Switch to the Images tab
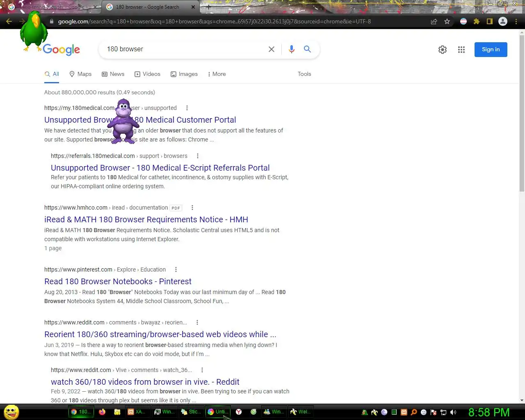 184,74
